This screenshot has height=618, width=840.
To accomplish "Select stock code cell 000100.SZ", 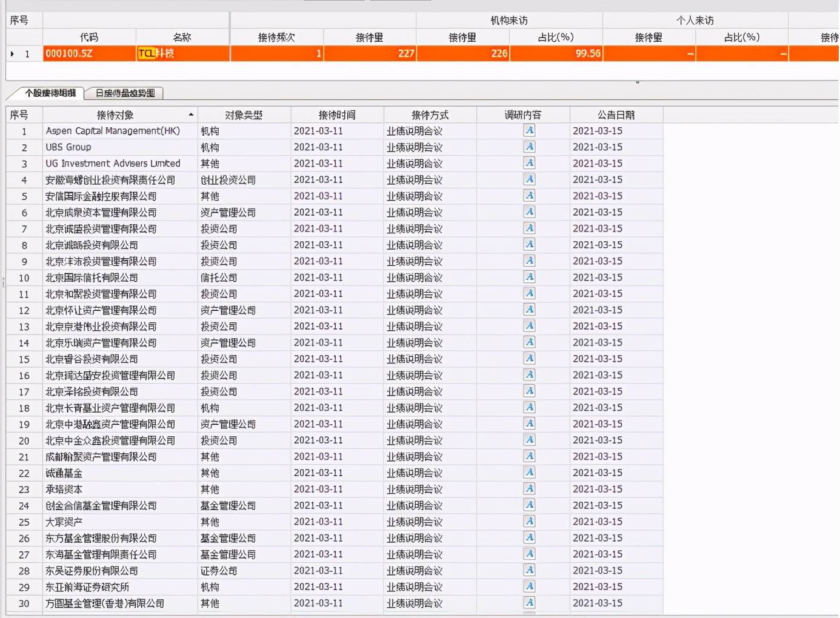I will [89, 53].
